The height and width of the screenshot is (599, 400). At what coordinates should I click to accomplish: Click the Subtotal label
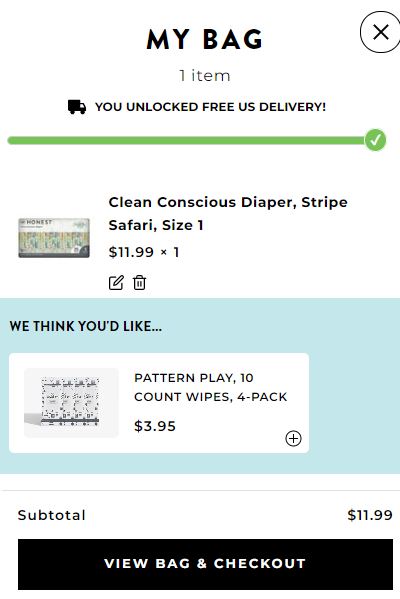tap(52, 515)
